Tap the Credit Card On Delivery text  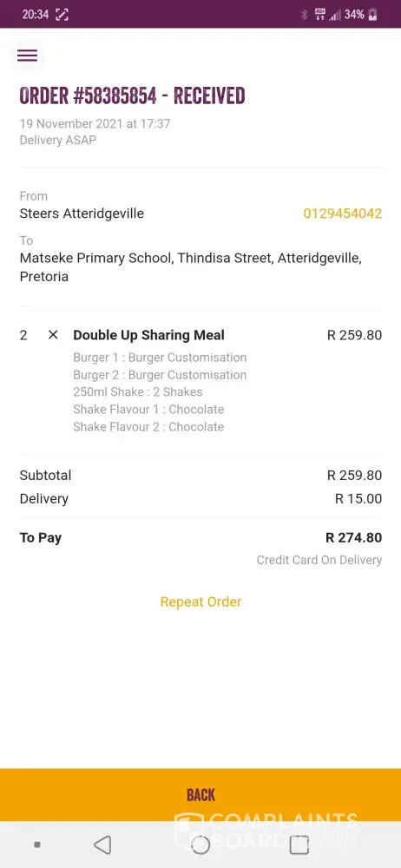point(319,560)
